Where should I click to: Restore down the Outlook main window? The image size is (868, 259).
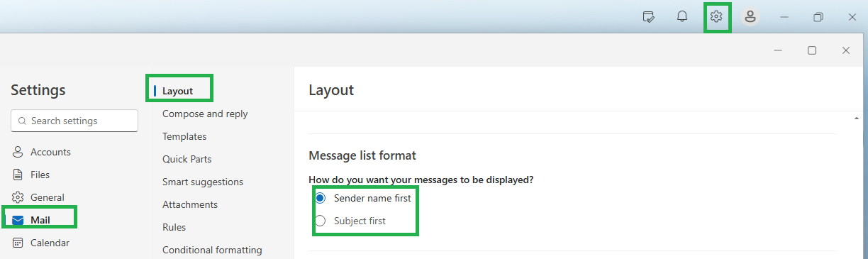pyautogui.click(x=818, y=16)
